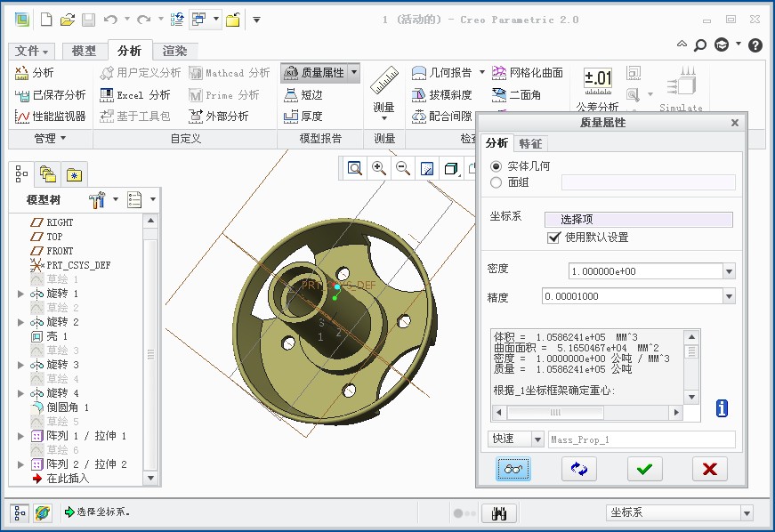The width and height of the screenshot is (775, 532).
Task: Uncheck the Use Default Settings (使用默认设置) checkbox
Action: 554,238
